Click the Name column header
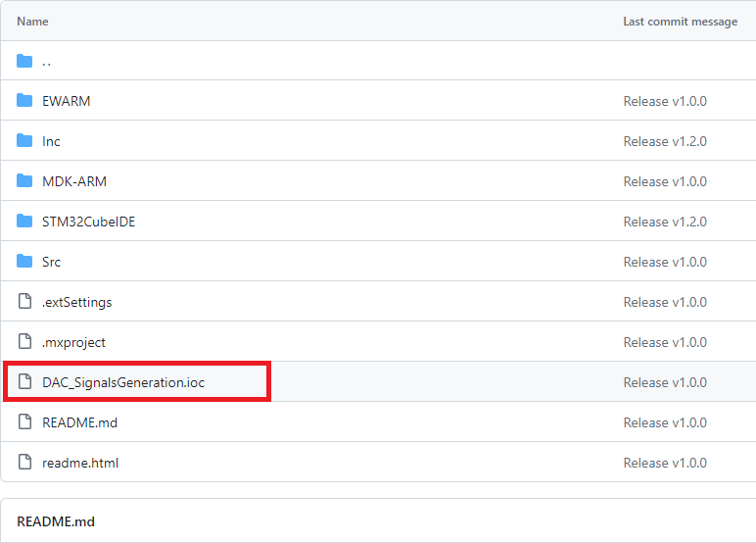Image resolution: width=756 pixels, height=543 pixels. point(32,21)
